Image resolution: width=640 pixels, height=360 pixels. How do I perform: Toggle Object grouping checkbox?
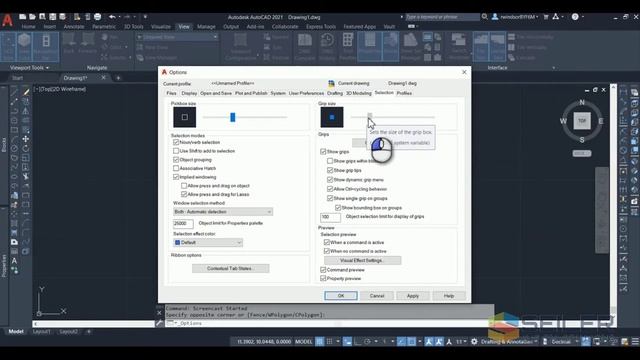pyautogui.click(x=176, y=160)
